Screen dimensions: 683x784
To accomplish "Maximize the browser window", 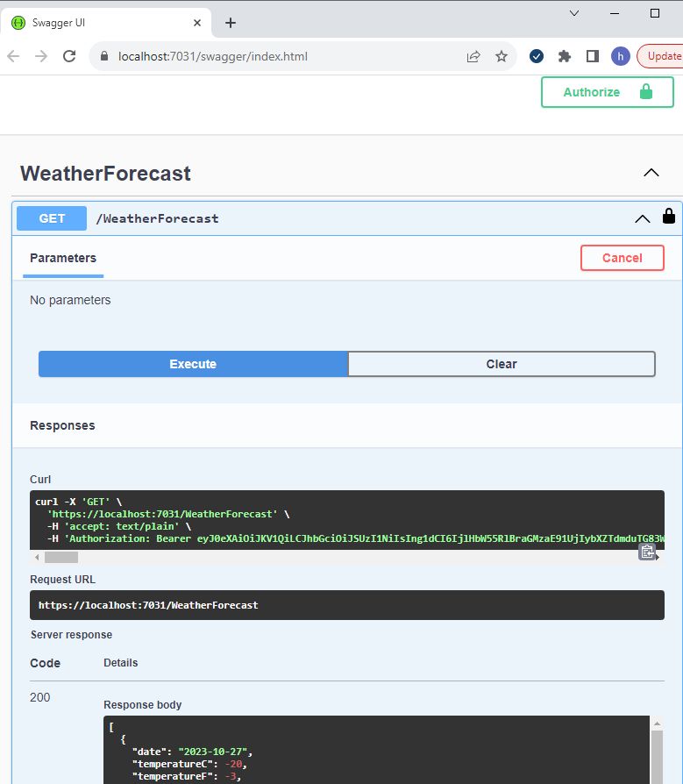I will click(655, 13).
